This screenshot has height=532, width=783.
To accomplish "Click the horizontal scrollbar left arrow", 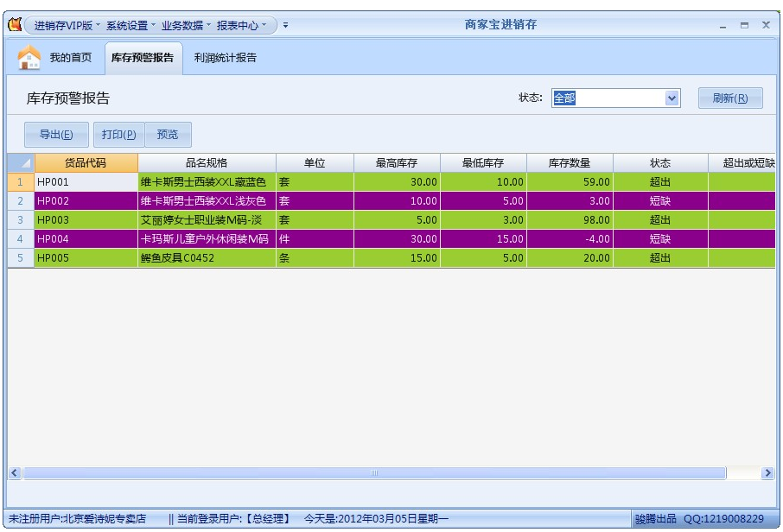I will point(15,473).
